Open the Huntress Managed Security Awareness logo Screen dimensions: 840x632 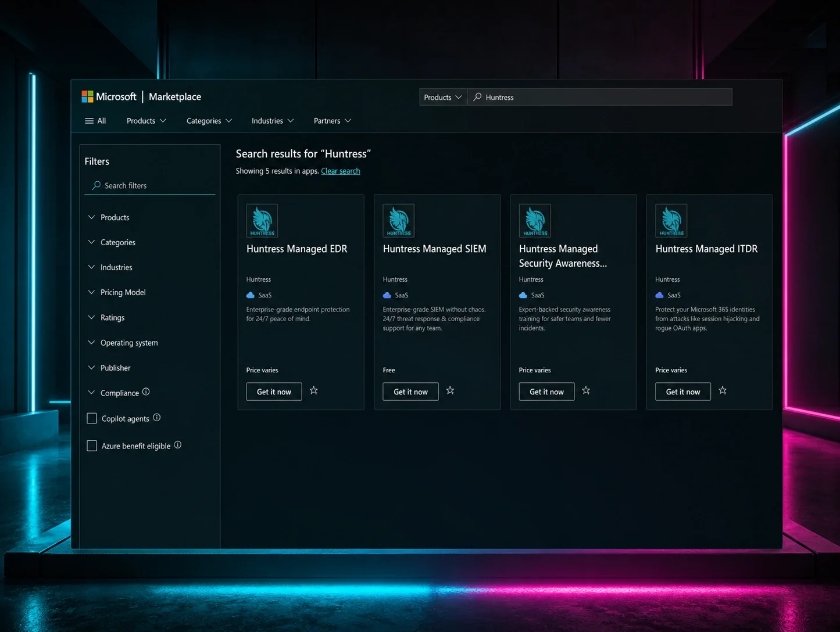point(535,221)
